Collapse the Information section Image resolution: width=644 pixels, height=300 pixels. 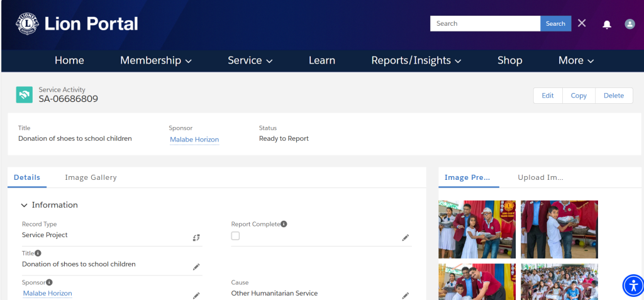point(25,205)
